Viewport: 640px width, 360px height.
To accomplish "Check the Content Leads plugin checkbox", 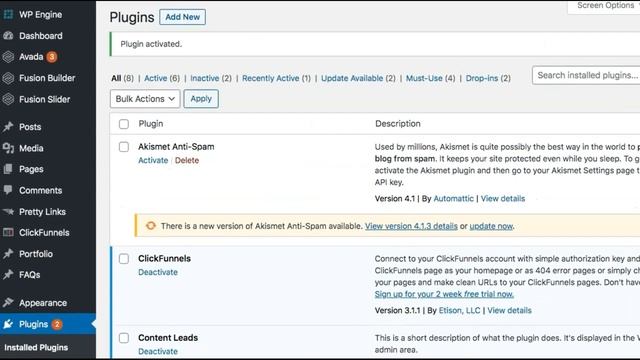I will 124,338.
